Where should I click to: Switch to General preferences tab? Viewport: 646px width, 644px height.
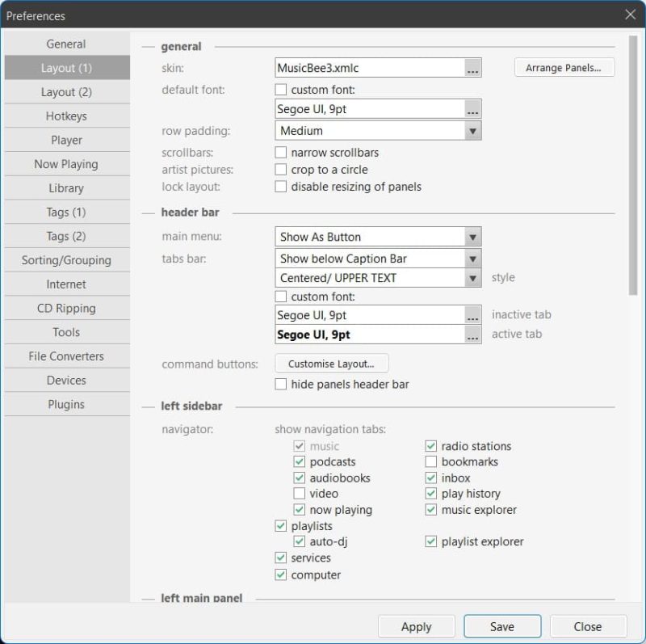pos(67,44)
